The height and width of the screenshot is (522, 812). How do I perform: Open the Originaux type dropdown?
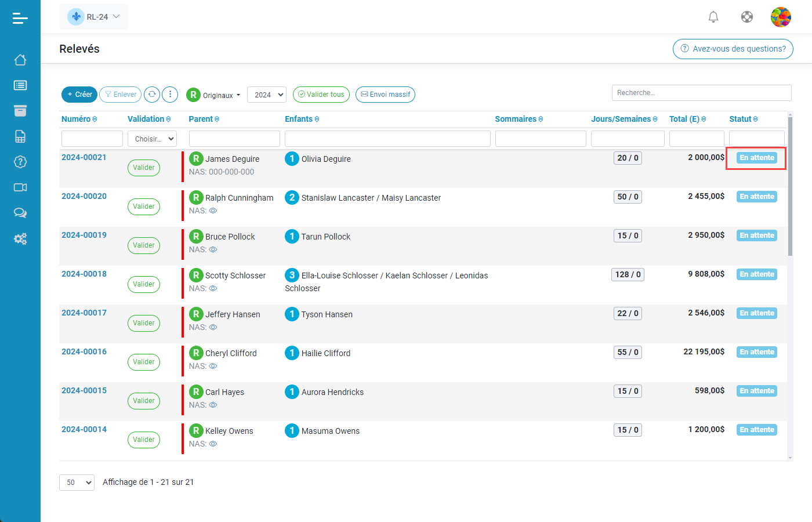tap(214, 95)
